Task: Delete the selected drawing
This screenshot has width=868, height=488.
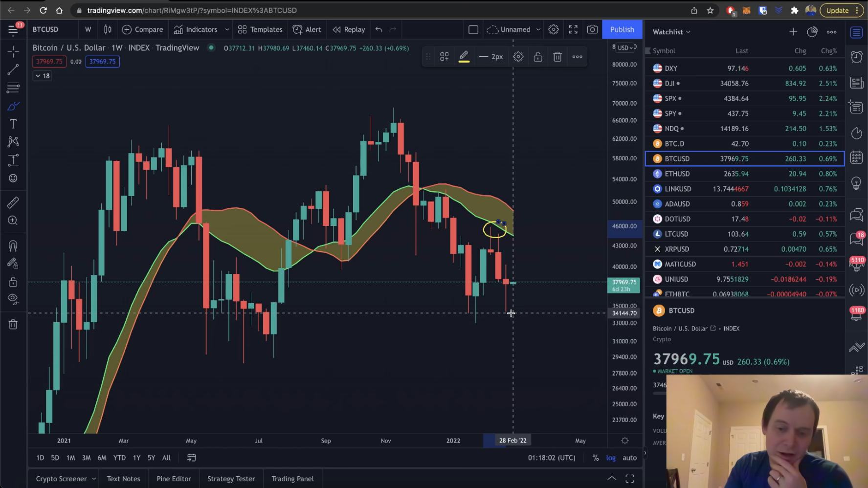Action: (557, 57)
